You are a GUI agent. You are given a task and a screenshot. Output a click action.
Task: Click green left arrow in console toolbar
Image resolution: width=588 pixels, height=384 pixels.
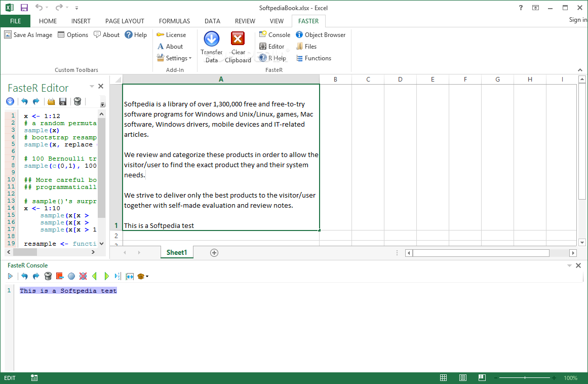95,277
